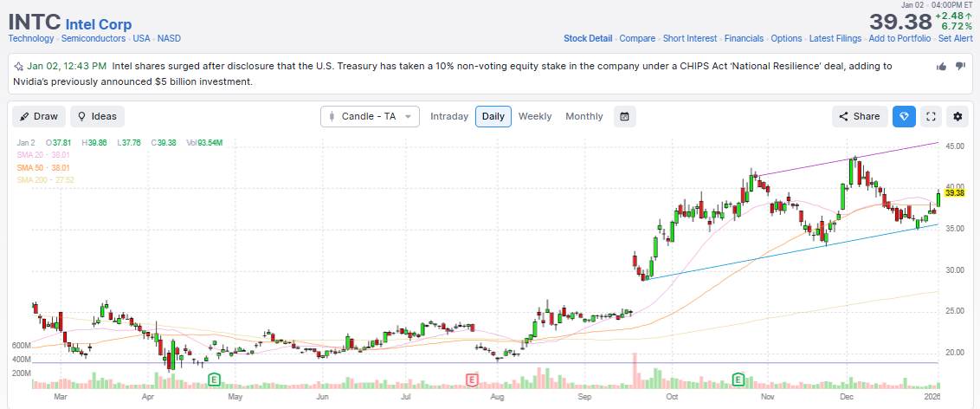Click the blue diamond premium icon
Viewport: 980px width, 409px height.
pos(904,116)
